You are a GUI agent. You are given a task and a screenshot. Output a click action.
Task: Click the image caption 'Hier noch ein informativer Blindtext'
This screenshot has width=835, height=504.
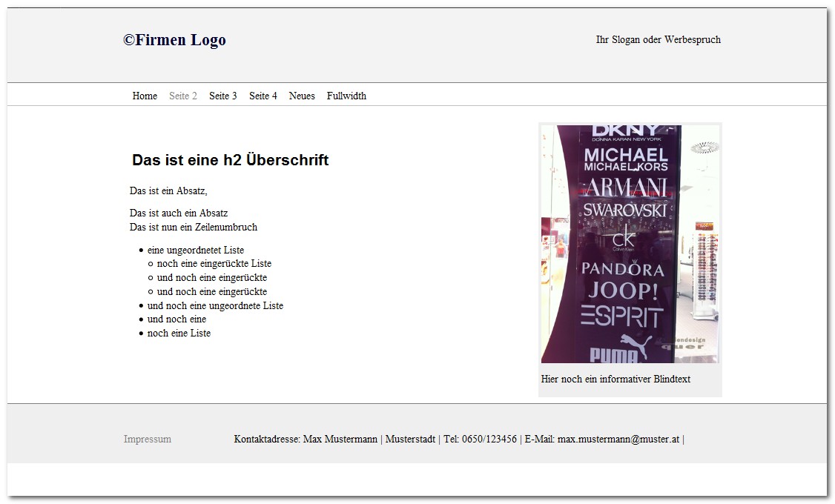point(615,379)
